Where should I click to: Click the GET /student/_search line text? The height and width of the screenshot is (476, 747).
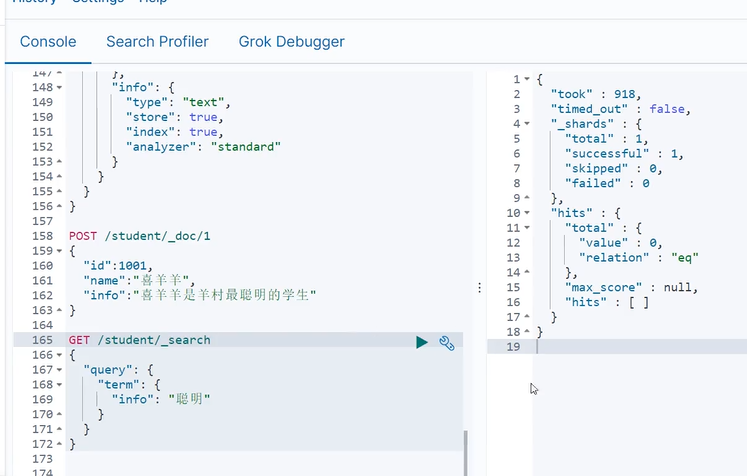[140, 340]
